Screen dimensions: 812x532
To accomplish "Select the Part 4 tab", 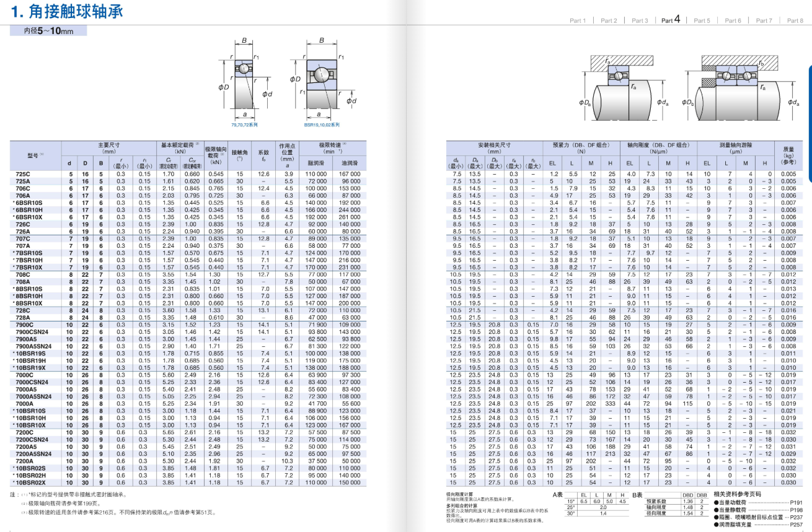I will click(x=671, y=19).
